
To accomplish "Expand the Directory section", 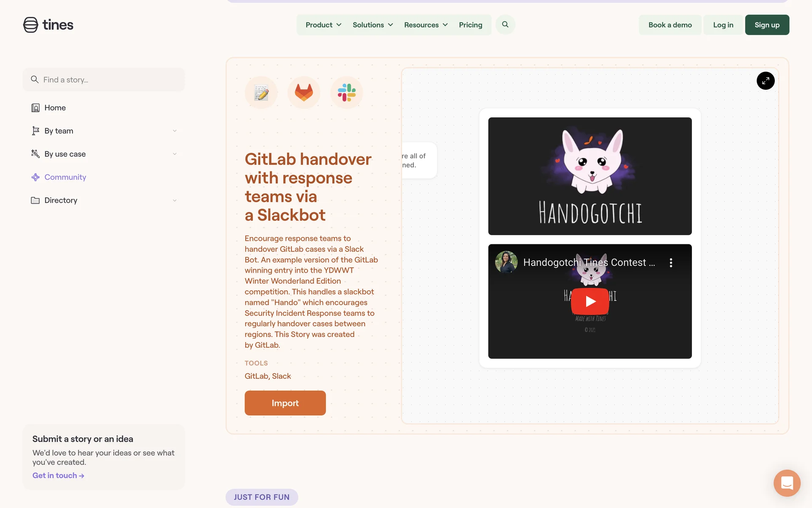I will point(104,200).
